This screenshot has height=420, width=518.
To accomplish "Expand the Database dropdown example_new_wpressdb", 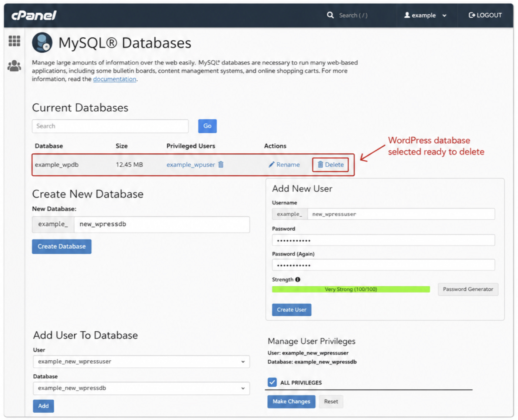I will pos(141,388).
